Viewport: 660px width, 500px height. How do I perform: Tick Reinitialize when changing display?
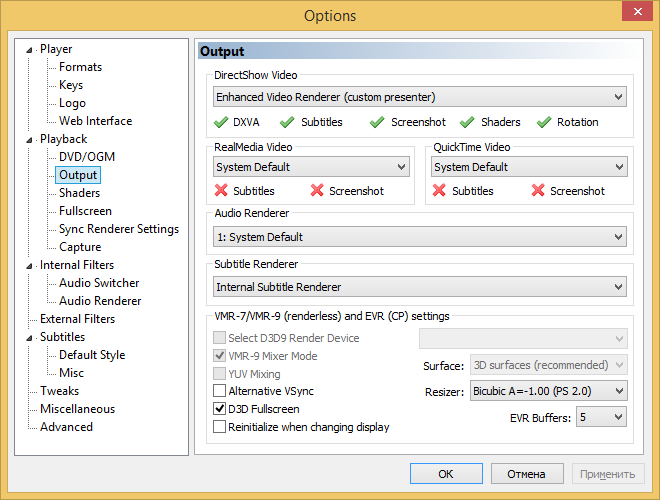pyautogui.click(x=220, y=427)
